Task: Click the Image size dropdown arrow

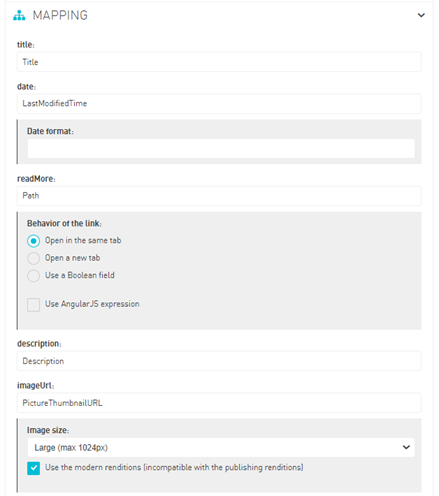Action: [406, 447]
